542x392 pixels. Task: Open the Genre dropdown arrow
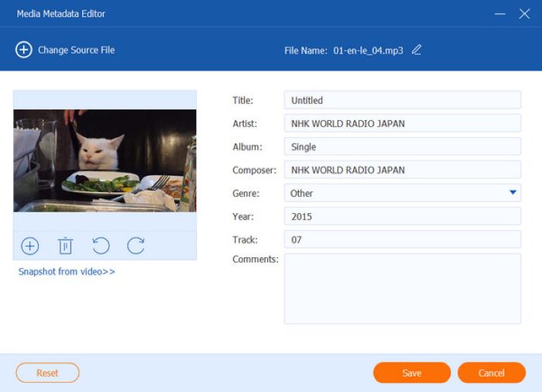tap(513, 192)
